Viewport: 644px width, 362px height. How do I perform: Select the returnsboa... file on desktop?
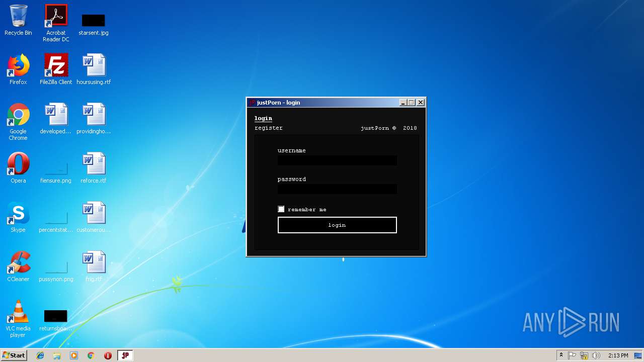coord(56,321)
